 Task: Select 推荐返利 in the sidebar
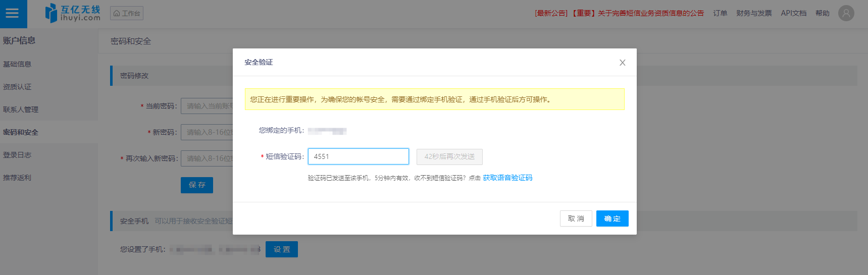coord(17,178)
